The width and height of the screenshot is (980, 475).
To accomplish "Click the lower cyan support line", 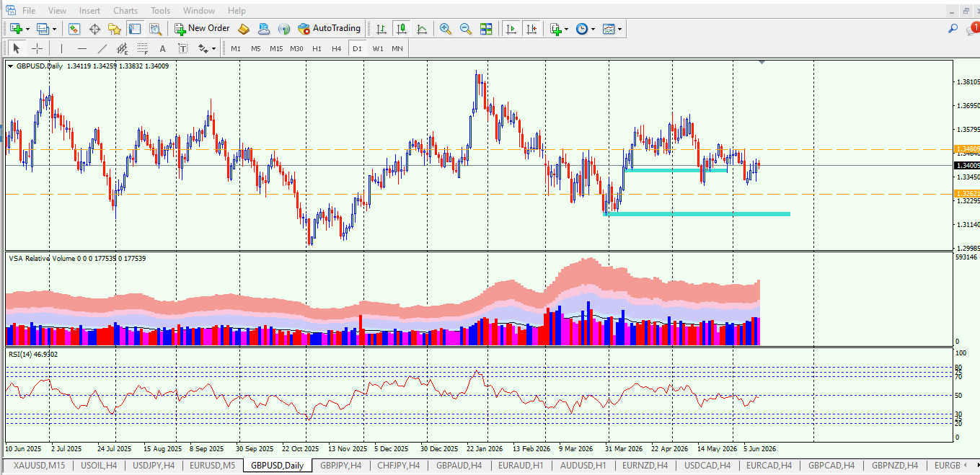I will 697,214.
